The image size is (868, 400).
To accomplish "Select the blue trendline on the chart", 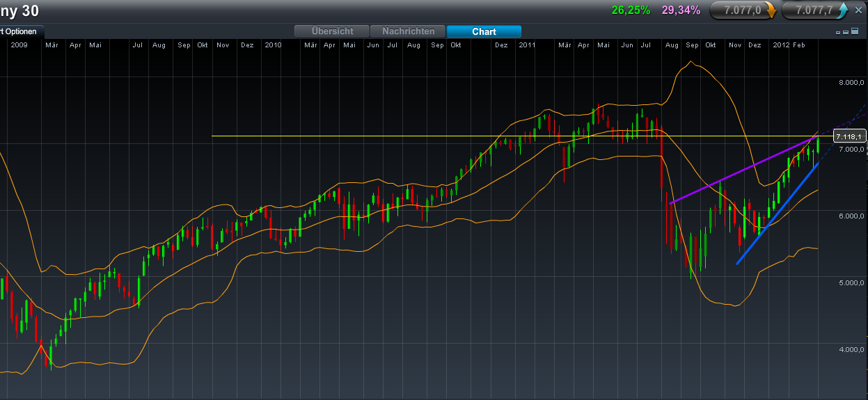I will [778, 213].
